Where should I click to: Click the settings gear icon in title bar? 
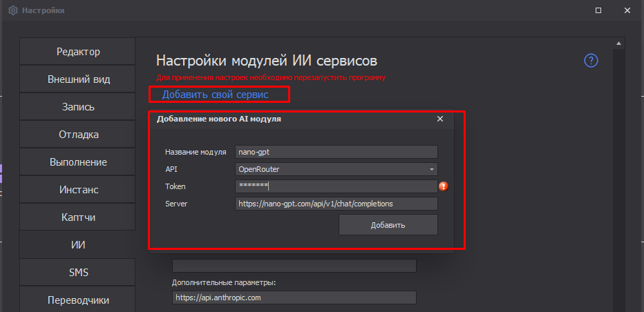coord(12,10)
